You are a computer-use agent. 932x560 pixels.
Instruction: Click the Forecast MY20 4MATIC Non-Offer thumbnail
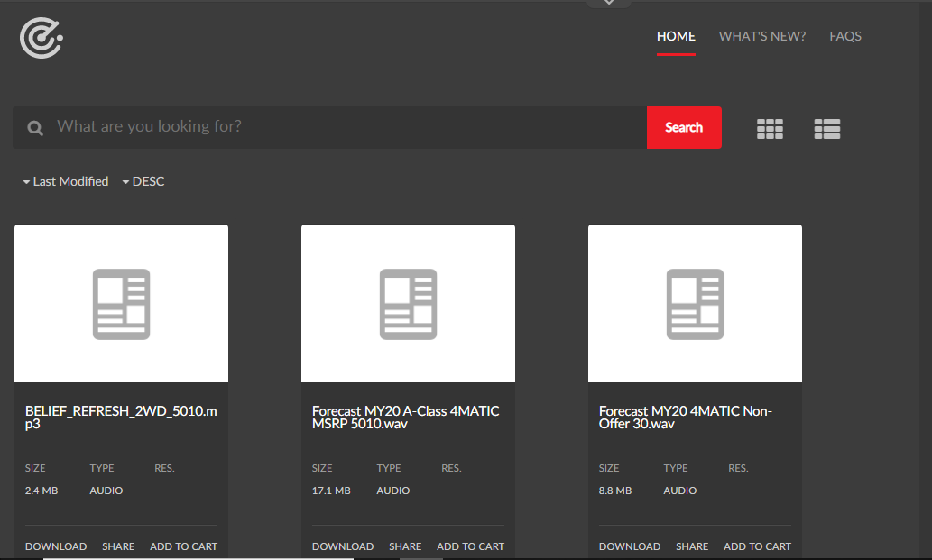point(695,303)
